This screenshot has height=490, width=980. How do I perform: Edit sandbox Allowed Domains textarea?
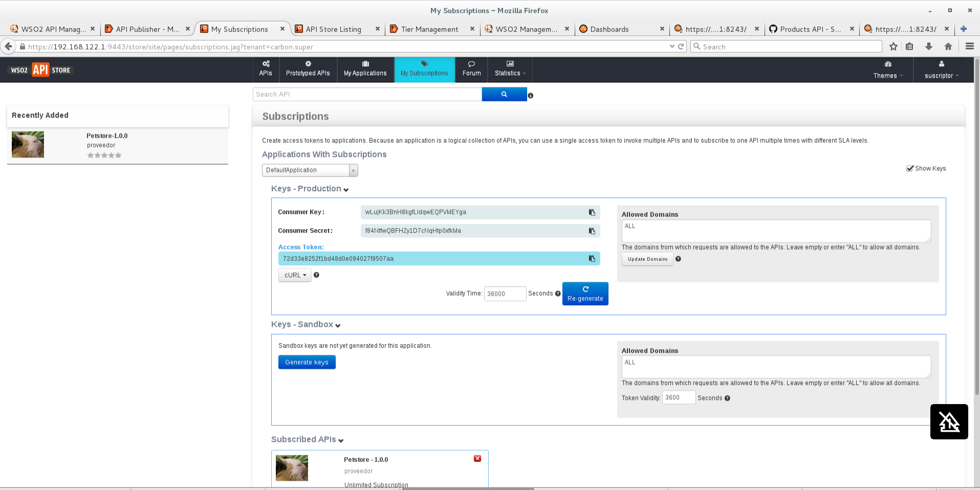tap(776, 367)
